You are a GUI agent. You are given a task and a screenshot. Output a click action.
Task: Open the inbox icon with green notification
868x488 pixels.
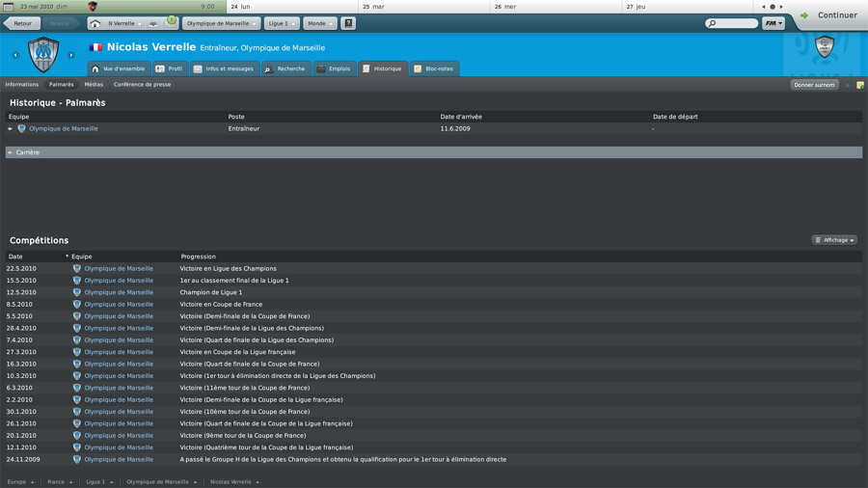(x=171, y=22)
